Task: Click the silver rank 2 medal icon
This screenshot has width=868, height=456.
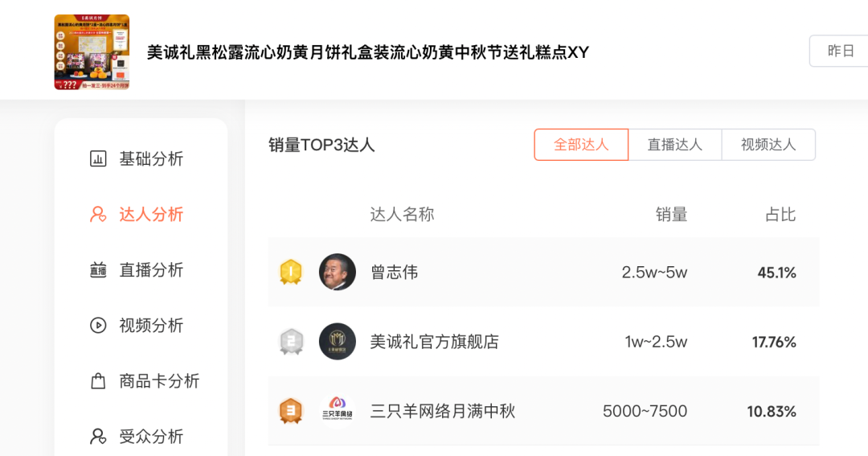Action: tap(290, 342)
